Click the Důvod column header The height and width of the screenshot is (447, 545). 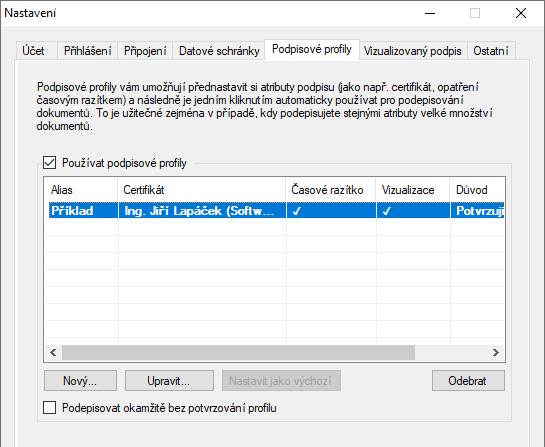(x=477, y=190)
